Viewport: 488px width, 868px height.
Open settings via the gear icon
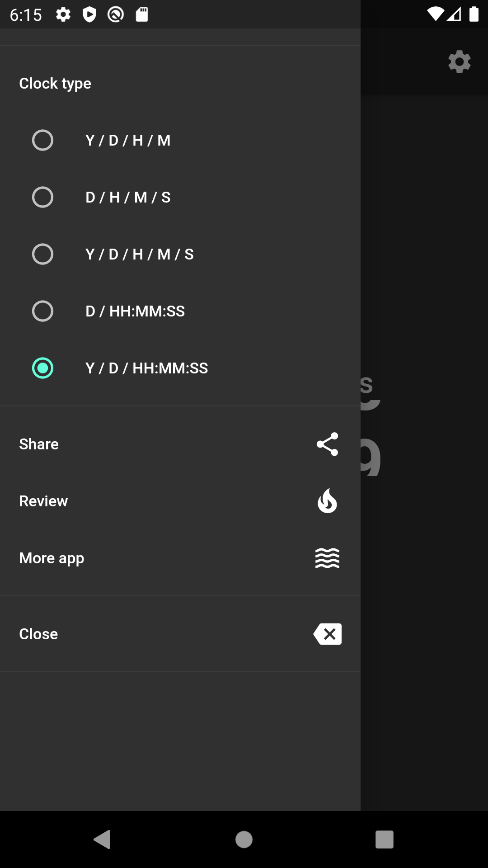(459, 61)
